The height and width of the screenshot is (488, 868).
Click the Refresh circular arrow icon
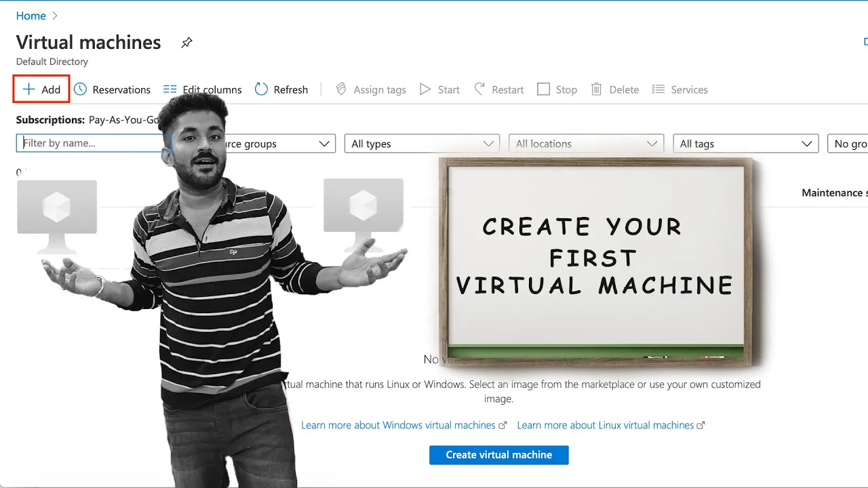coord(261,89)
